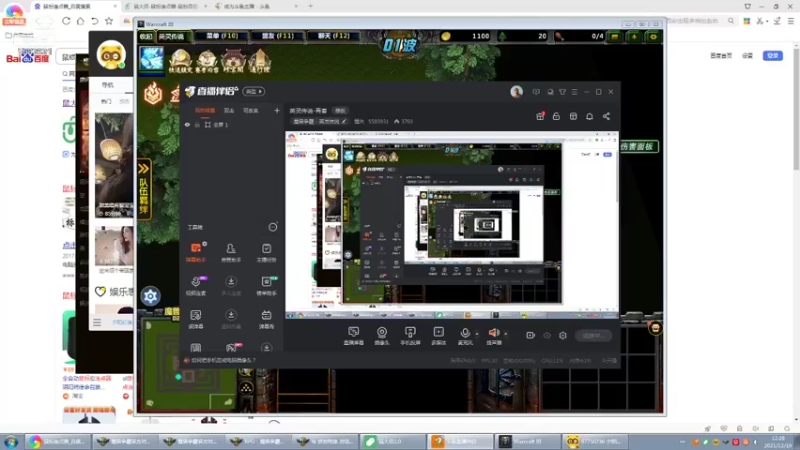Expand the yellow team bond side panel arrow
The image size is (800, 450).
[144, 168]
